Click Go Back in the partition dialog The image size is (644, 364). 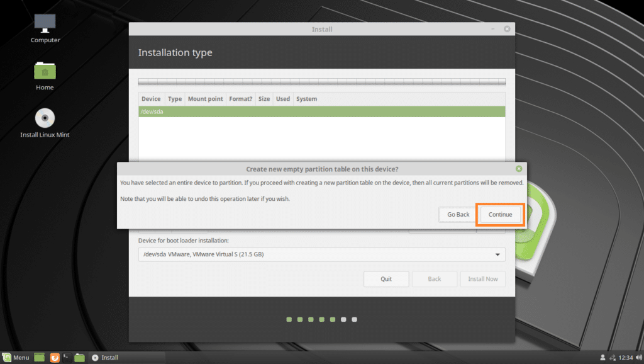pos(458,214)
